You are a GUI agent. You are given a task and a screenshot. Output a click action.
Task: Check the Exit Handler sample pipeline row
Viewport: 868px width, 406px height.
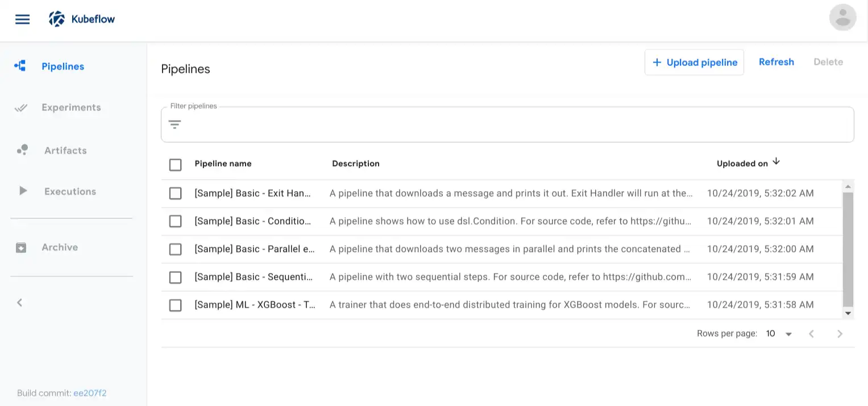(175, 193)
